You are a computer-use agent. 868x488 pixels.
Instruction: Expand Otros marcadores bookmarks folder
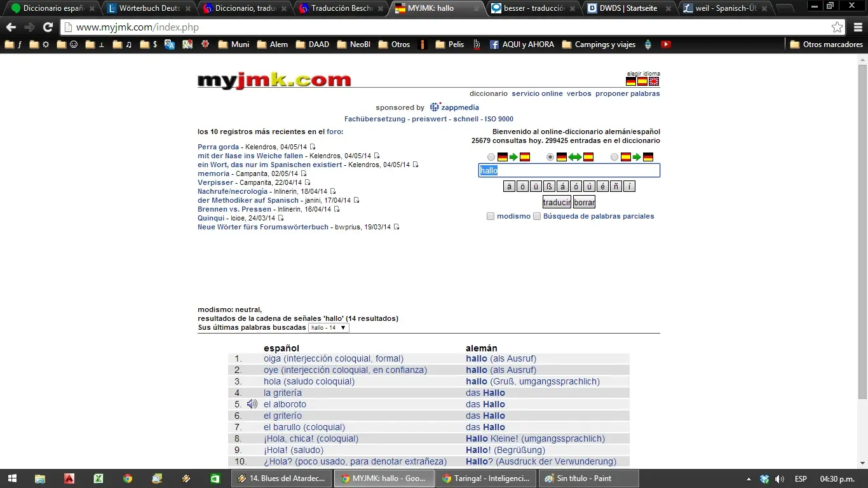(x=826, y=44)
